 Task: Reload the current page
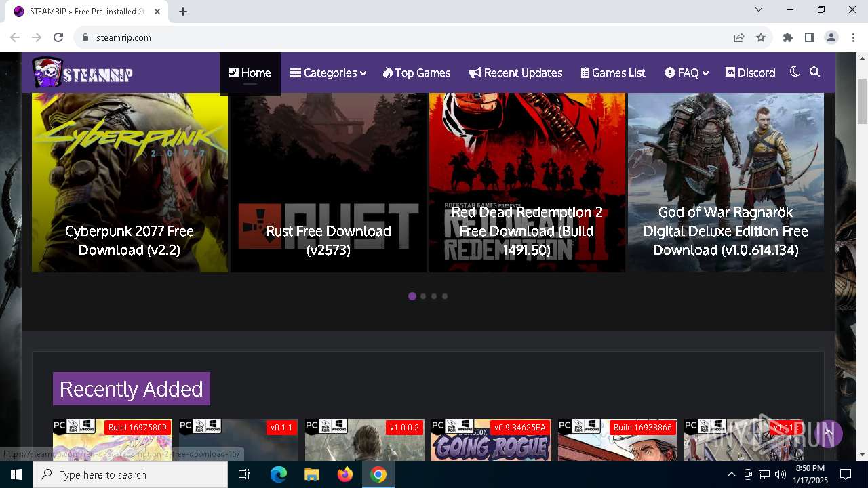click(58, 37)
